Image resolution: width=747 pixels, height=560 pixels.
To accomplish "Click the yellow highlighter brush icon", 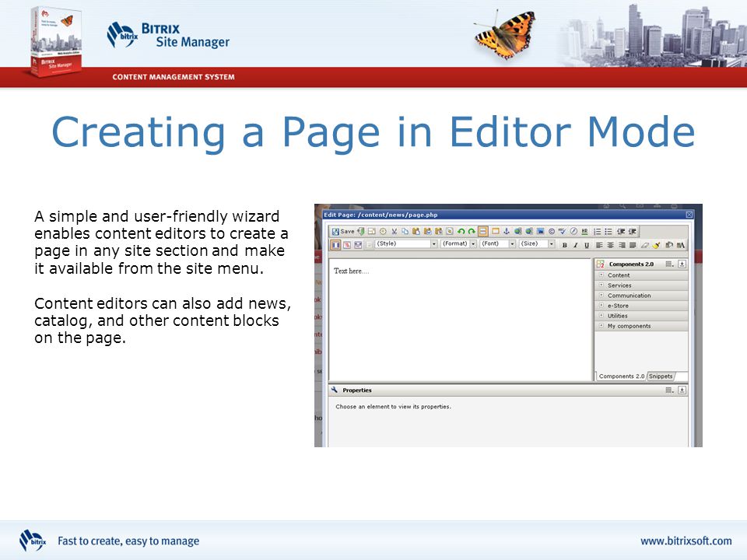I will coord(657,245).
